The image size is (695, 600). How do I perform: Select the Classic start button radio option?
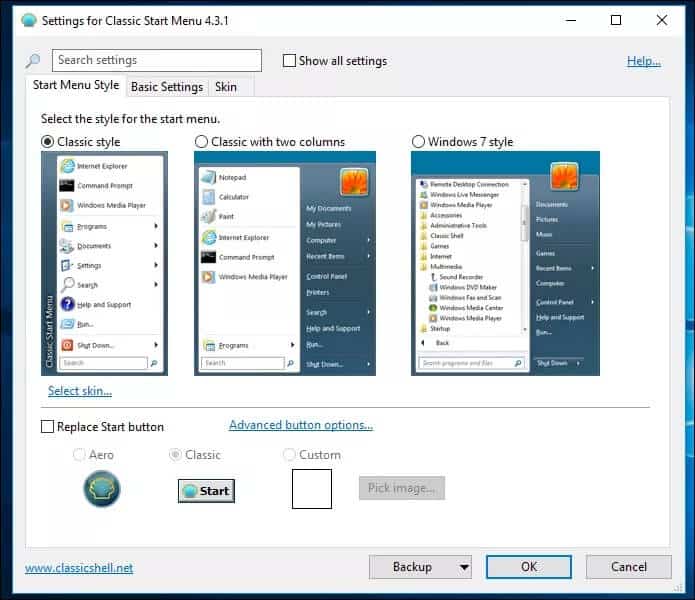tap(176, 455)
